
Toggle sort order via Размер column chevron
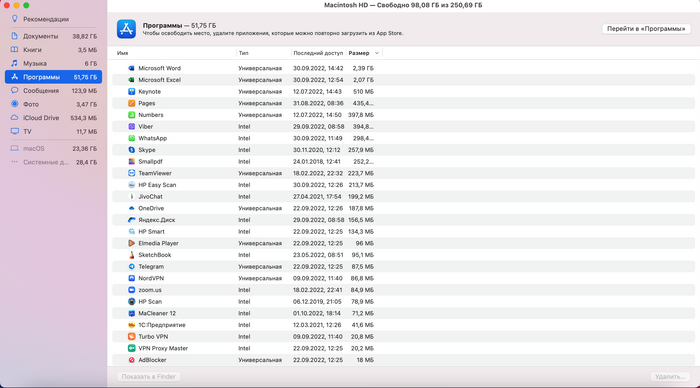[x=377, y=53]
